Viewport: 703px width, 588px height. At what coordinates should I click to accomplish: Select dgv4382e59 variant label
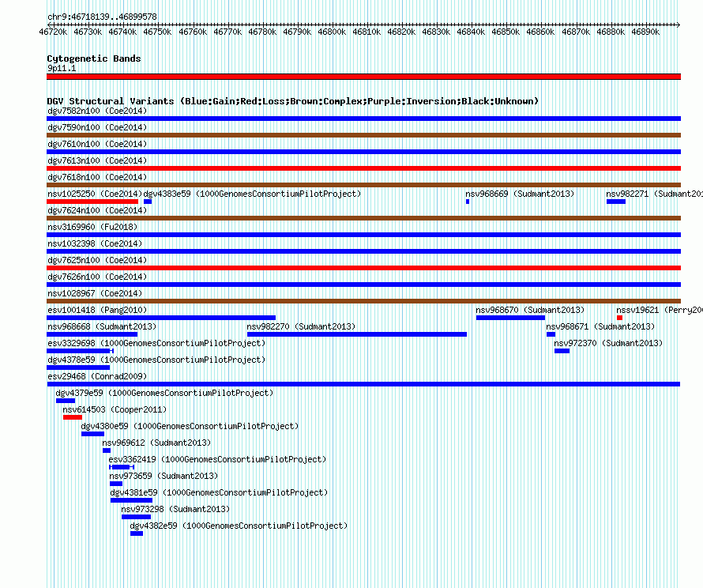pos(239,526)
